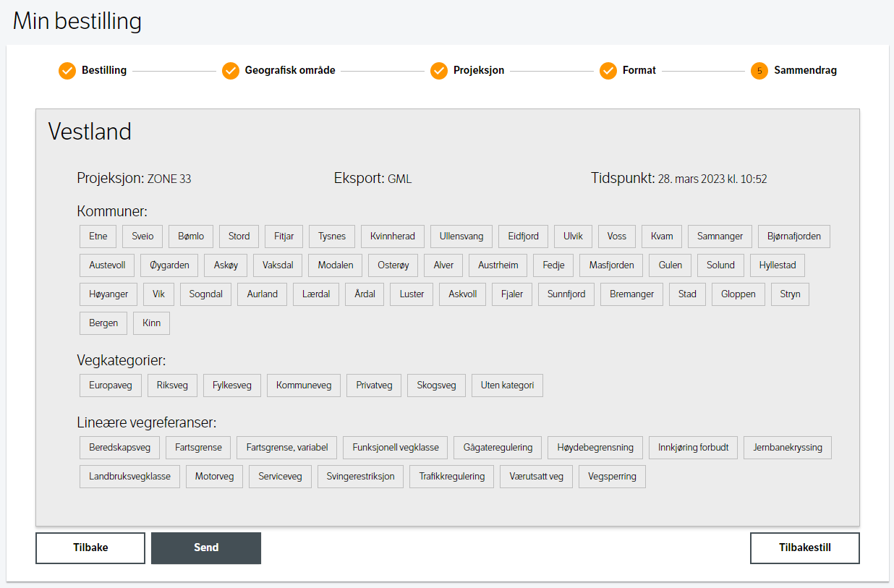Click the Tilbake button
The height and width of the screenshot is (588, 894).
click(x=90, y=547)
